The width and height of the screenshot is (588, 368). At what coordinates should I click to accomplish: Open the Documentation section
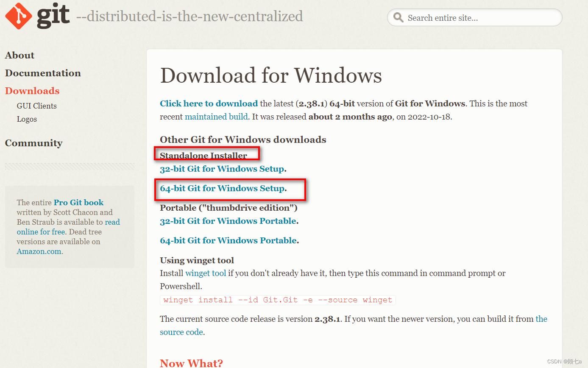[43, 73]
